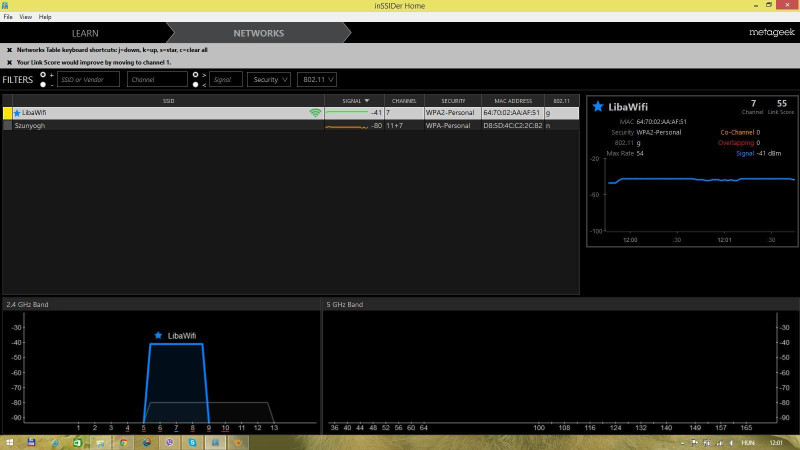Select the plus include filter radio button
This screenshot has height=450, width=800.
(x=43, y=75)
